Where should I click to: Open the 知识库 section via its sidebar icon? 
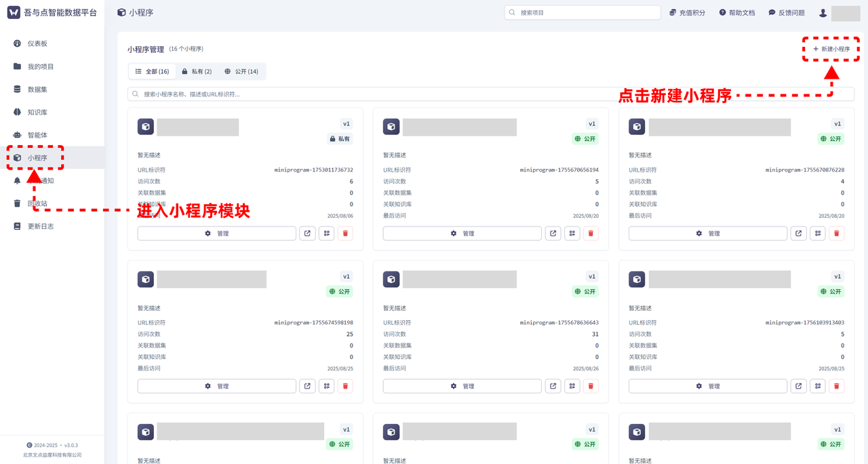(16, 111)
